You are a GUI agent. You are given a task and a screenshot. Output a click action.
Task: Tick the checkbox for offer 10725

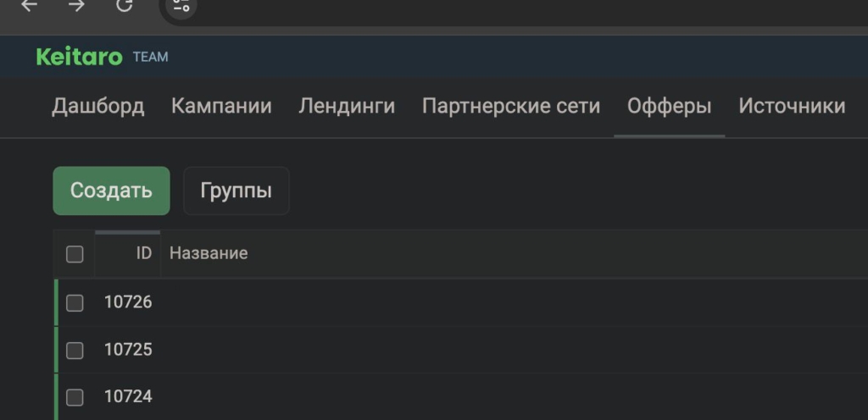point(75,350)
